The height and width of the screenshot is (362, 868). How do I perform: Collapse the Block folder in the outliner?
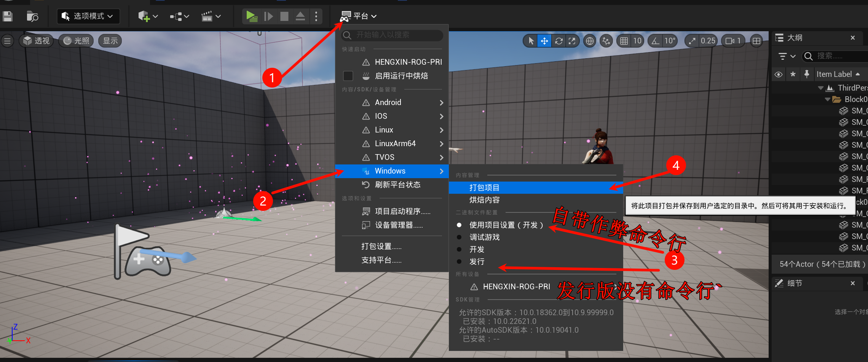point(827,99)
